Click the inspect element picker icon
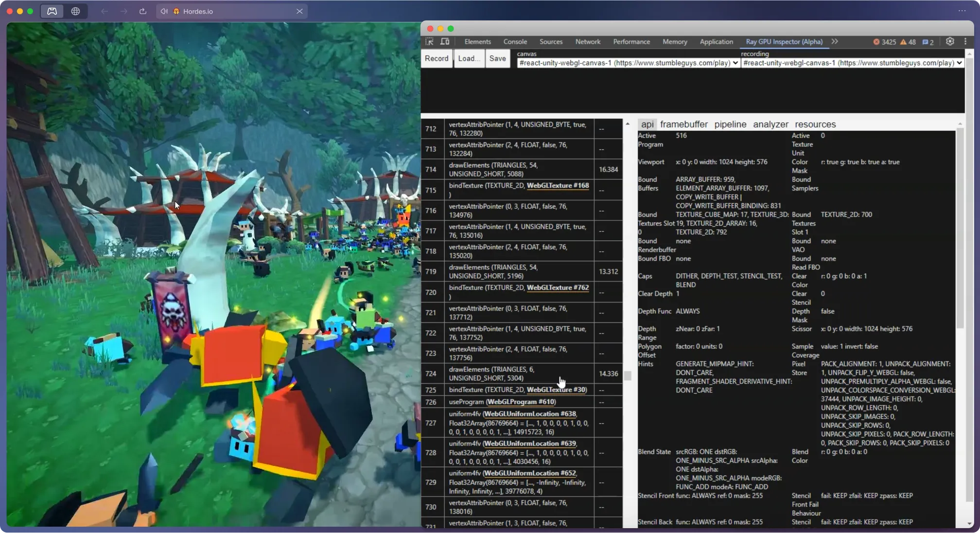Image resolution: width=980 pixels, height=533 pixels. pyautogui.click(x=429, y=42)
